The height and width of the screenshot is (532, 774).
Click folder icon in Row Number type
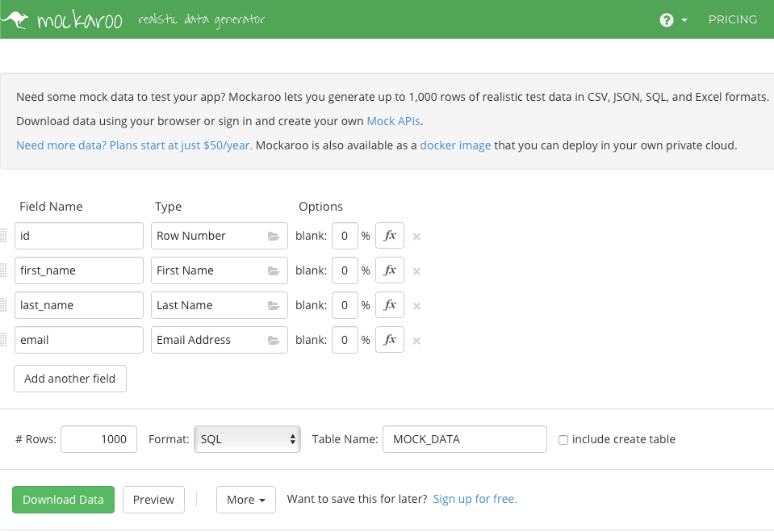[x=274, y=236]
